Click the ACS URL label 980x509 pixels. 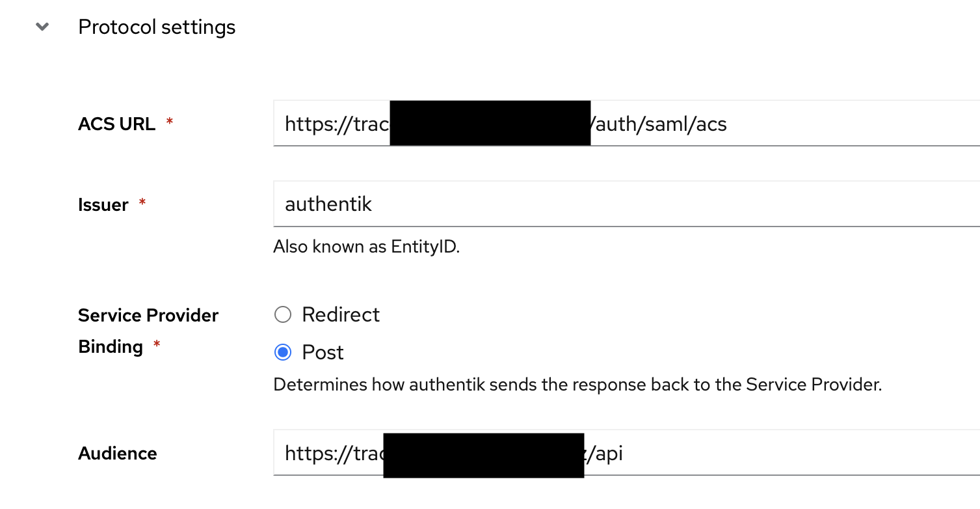116,124
